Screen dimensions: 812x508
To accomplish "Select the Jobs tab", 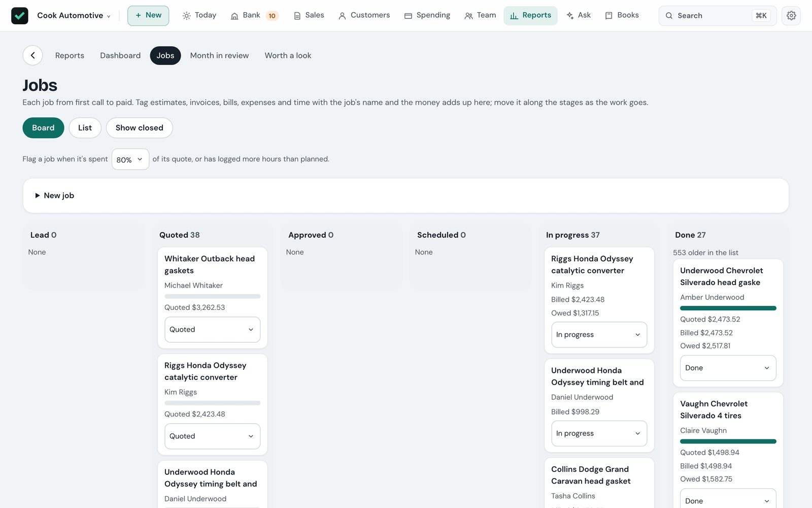I will pyautogui.click(x=165, y=55).
